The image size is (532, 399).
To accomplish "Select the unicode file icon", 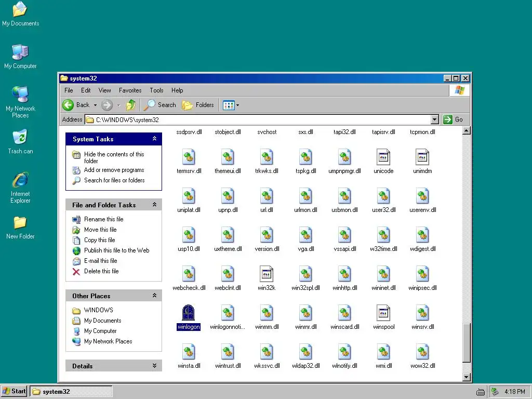I will 383,157.
